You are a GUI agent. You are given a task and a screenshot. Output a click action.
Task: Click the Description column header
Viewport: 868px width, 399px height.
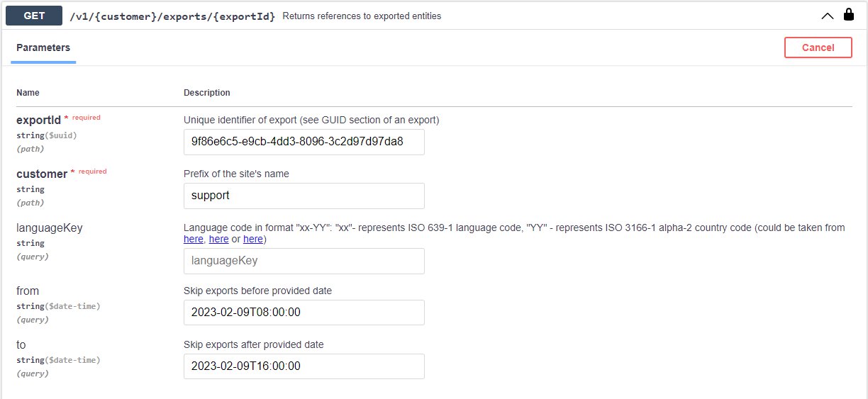206,93
